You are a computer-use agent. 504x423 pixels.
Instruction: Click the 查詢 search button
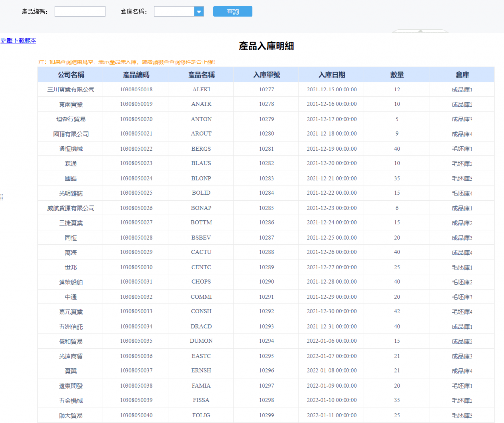(x=233, y=12)
